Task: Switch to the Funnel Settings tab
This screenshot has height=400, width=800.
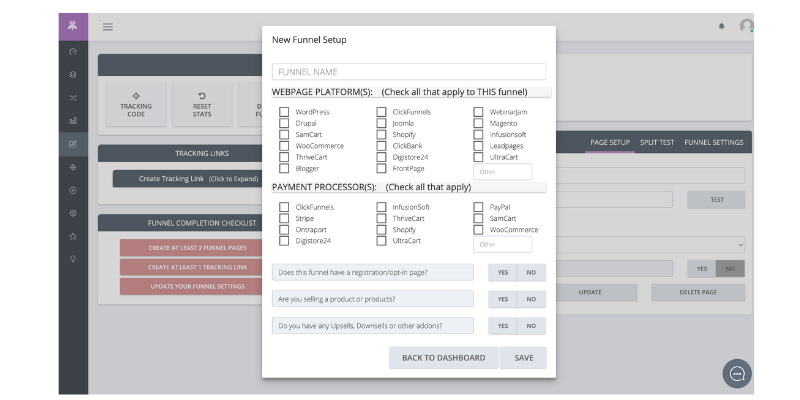Action: pyautogui.click(x=714, y=142)
